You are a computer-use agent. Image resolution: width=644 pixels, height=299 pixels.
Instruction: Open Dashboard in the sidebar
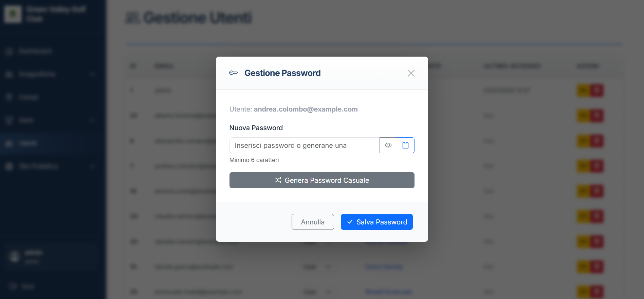pos(35,51)
